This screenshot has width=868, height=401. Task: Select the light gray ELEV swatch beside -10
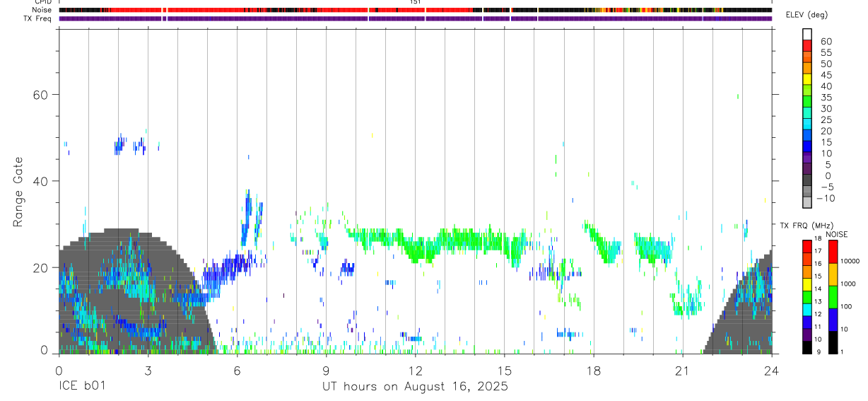click(x=807, y=202)
